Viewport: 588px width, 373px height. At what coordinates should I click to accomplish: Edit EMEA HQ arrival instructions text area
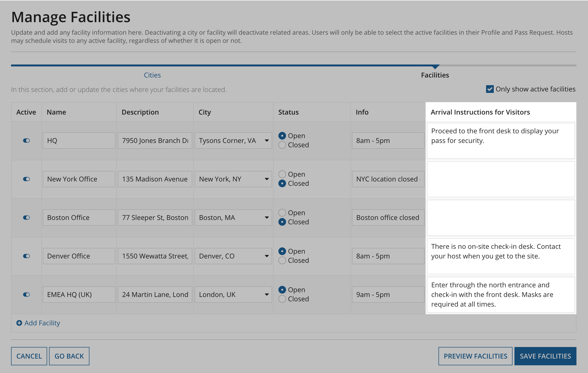click(x=501, y=295)
